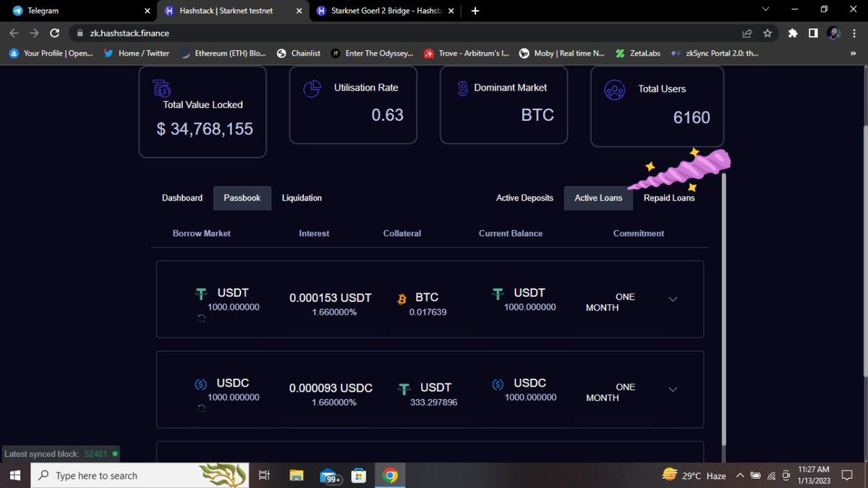The width and height of the screenshot is (868, 488).
Task: Switch to Starknet Goerl 2 Bridge tab
Action: 387,11
